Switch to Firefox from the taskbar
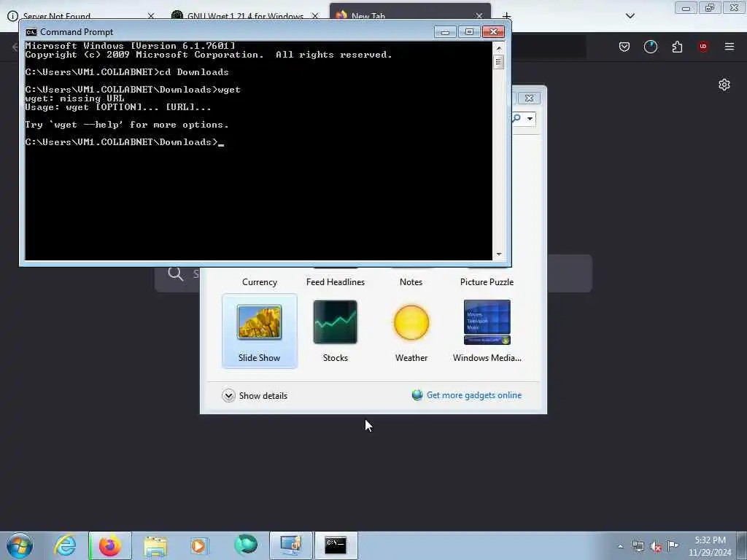 click(110, 545)
